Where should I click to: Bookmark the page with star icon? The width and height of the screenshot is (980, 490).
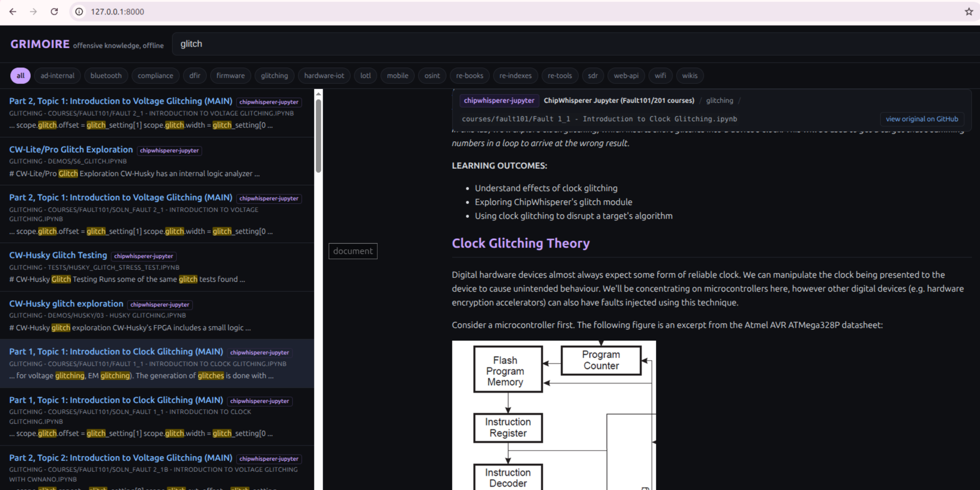coord(968,12)
